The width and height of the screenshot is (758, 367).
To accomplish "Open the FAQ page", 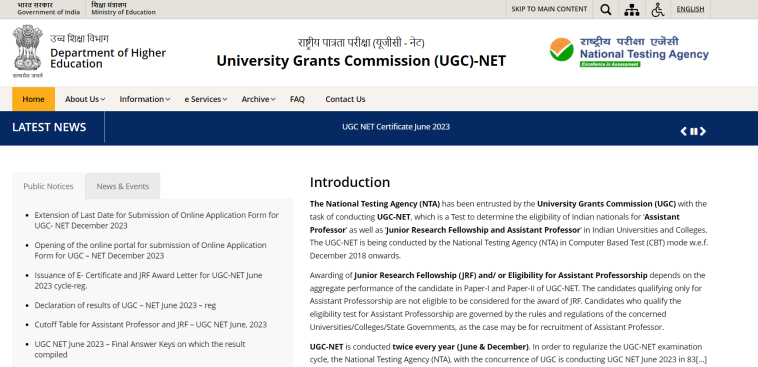I will (x=297, y=99).
